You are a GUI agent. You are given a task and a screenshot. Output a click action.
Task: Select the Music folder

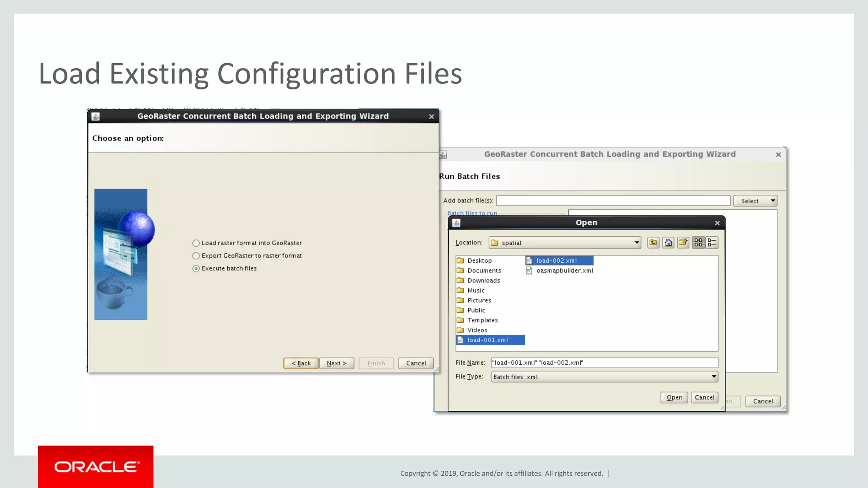point(471,290)
